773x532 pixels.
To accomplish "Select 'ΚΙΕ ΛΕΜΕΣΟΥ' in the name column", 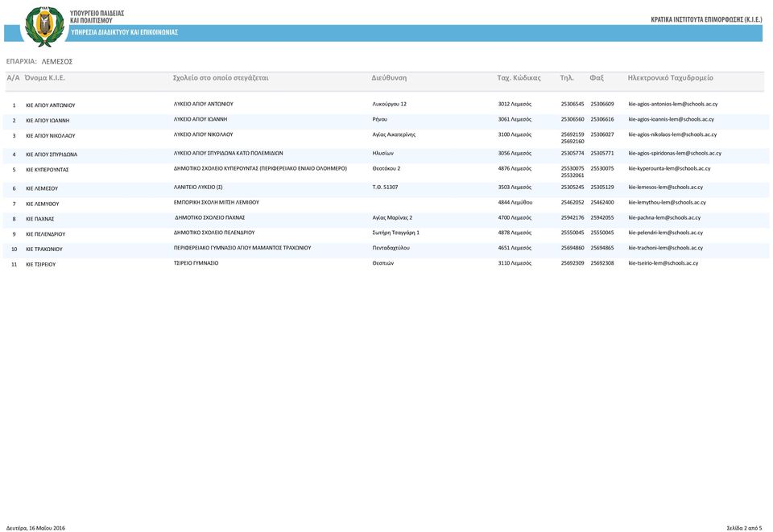I will point(42,188).
